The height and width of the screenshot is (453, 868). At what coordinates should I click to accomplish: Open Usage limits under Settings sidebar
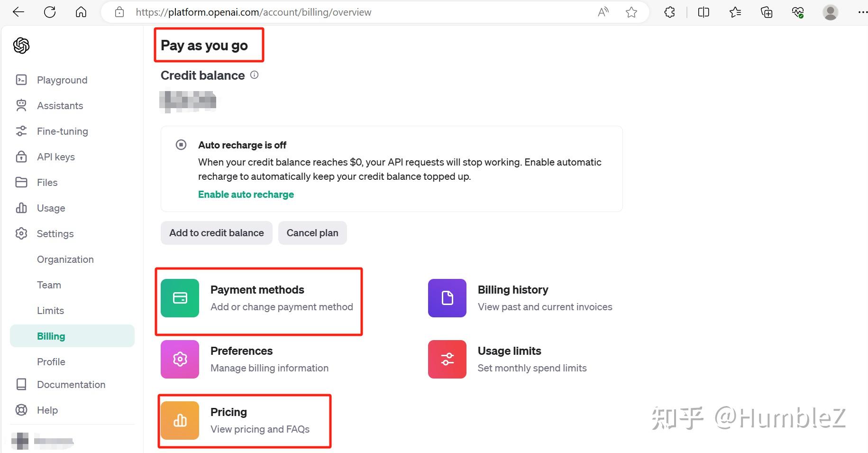[x=50, y=311]
